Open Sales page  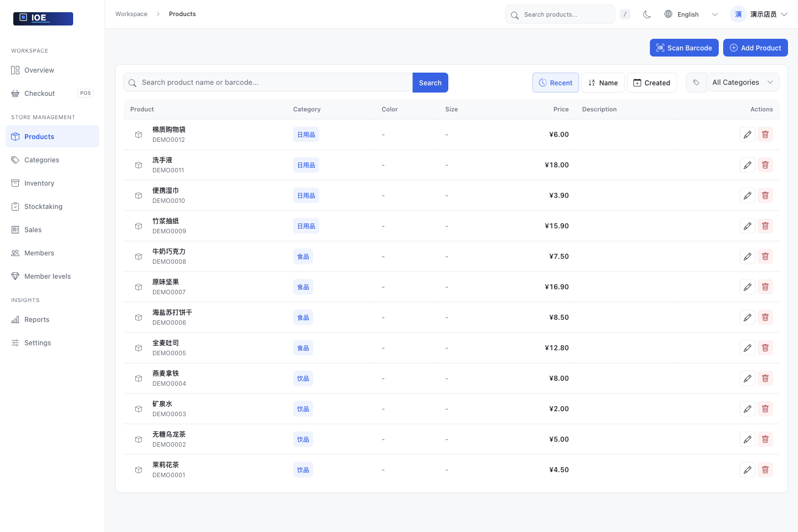point(52,230)
